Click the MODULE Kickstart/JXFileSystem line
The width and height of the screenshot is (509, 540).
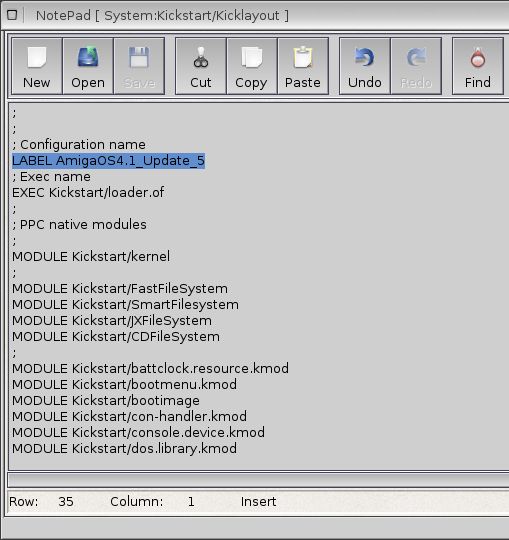(x=112, y=321)
